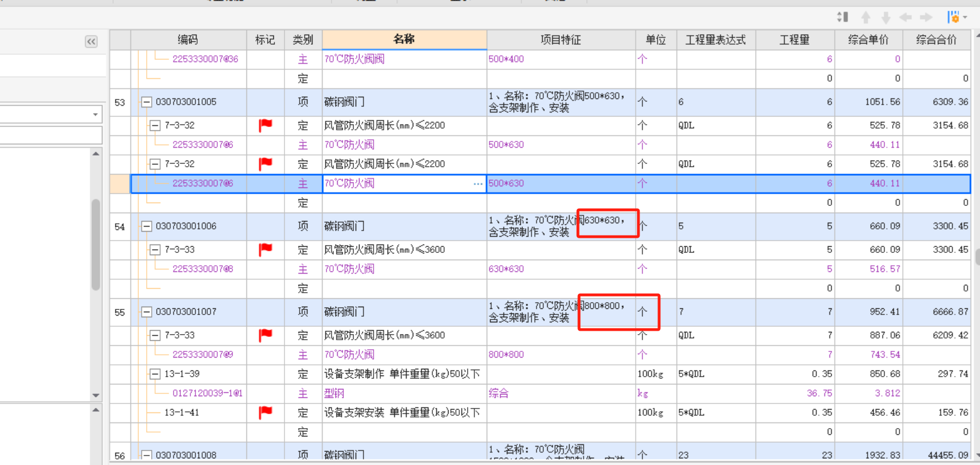The height and width of the screenshot is (465, 980).
Task: Click the left panel scrollbar thumb
Action: pyautogui.click(x=96, y=245)
